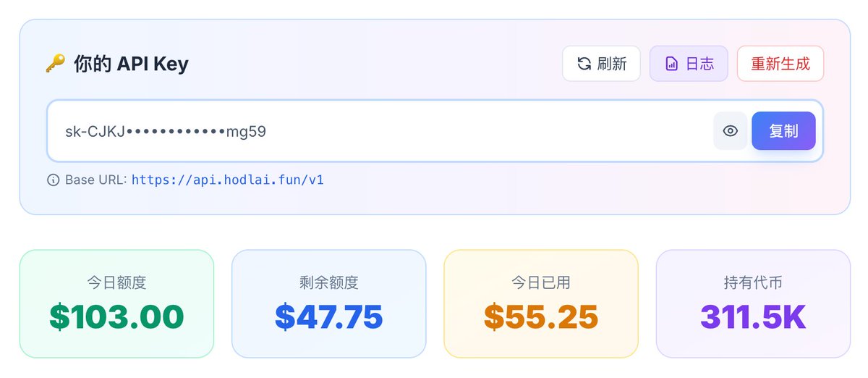Click the purple 311.5K token value
The image size is (868, 378).
pyautogui.click(x=753, y=316)
